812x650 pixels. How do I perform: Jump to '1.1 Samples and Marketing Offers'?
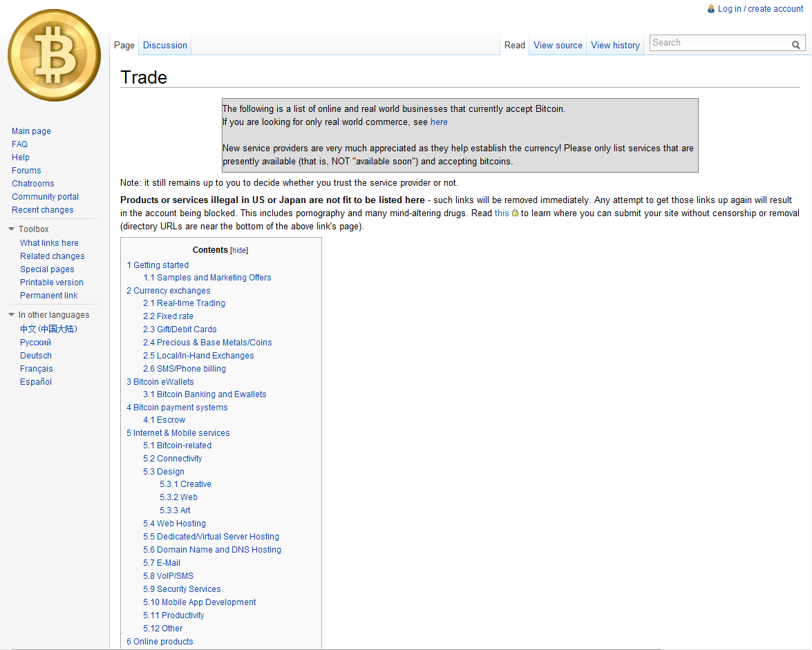207,278
